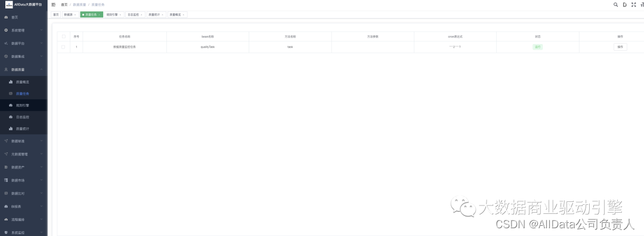
Task: Click the qualityTask bean name cell
Action: (208, 47)
